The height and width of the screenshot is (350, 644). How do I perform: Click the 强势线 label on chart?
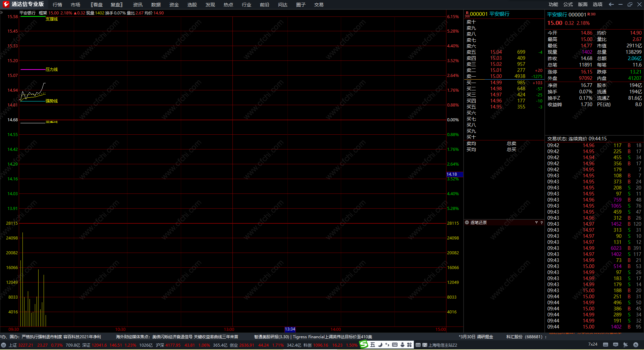point(52,101)
